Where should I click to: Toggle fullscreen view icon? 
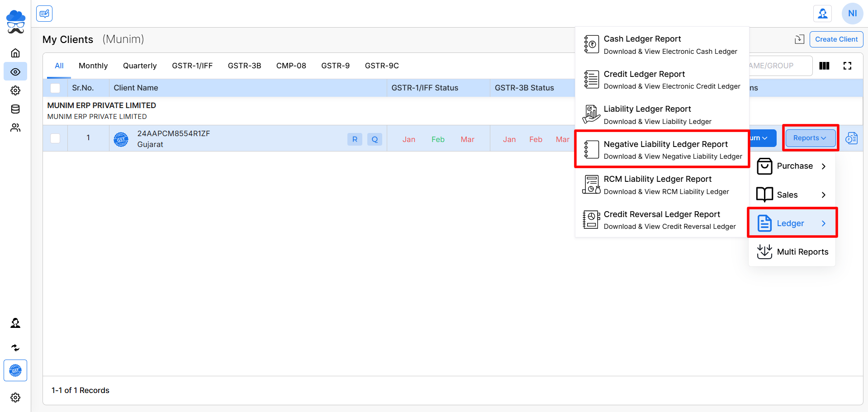coord(847,66)
